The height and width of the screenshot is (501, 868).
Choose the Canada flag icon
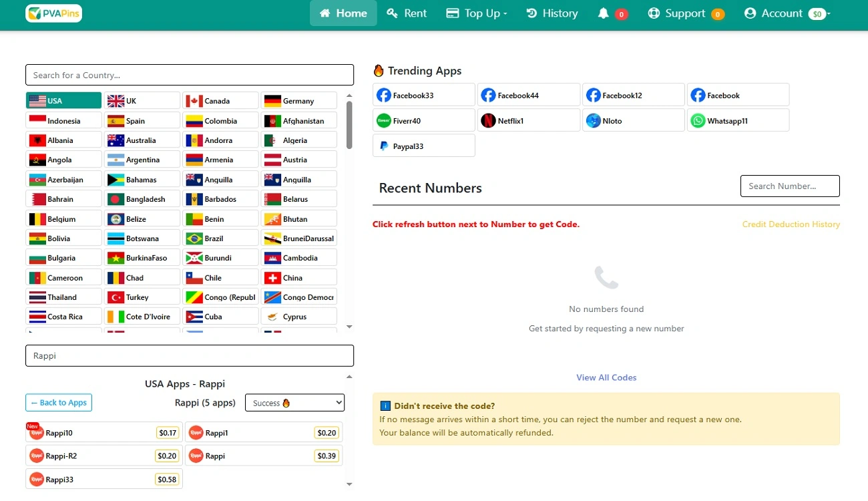[x=194, y=101]
